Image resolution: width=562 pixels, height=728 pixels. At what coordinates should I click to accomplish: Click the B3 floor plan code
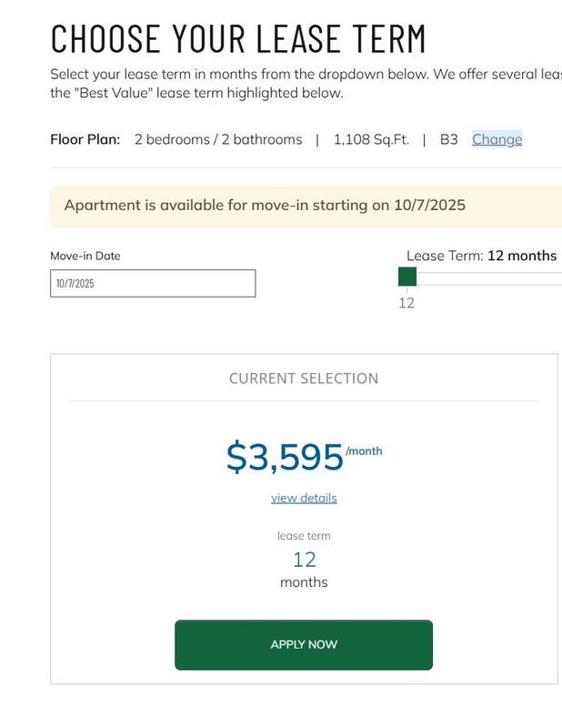coord(449,139)
